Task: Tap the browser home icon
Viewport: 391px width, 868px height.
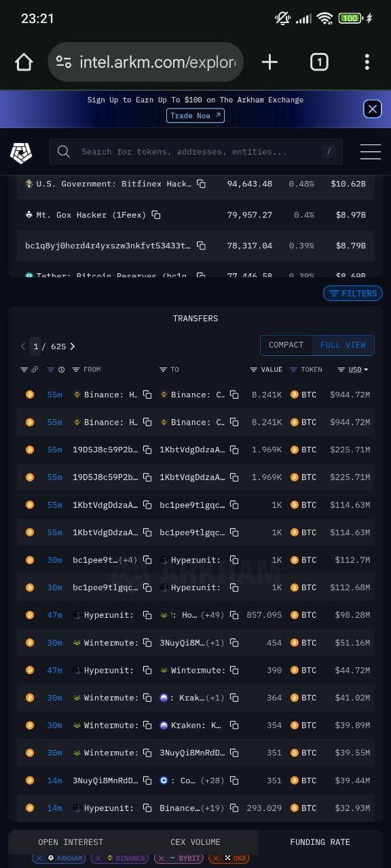Action: click(x=24, y=62)
